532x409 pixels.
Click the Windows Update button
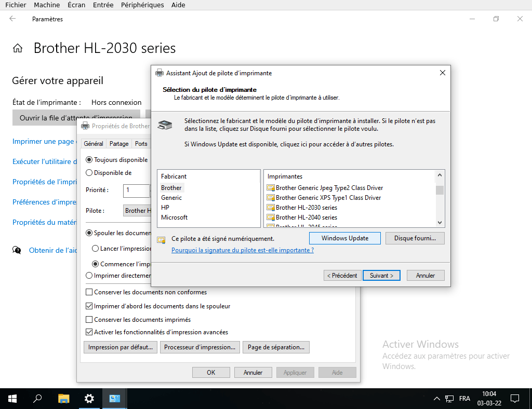point(345,238)
